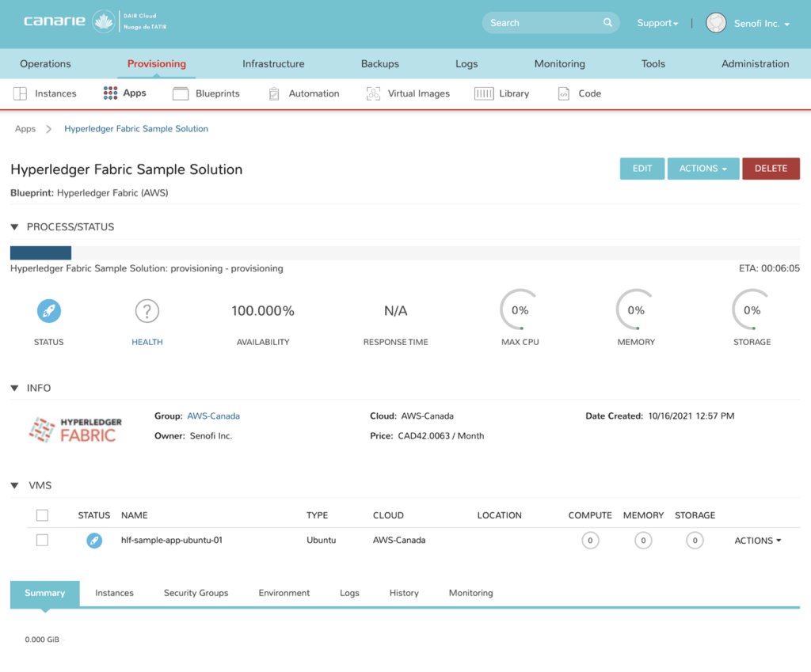
Task: Go to the Infrastructure menu
Action: [x=273, y=64]
